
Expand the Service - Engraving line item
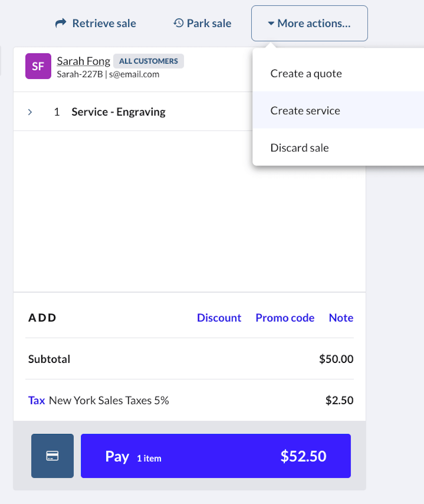click(x=30, y=111)
